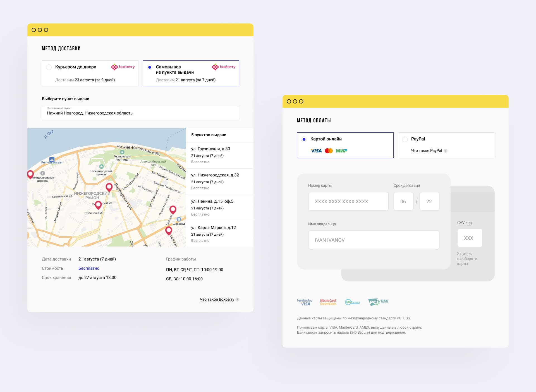Open the Что такое PayPal link
The width and height of the screenshot is (536, 392).
pyautogui.click(x=426, y=150)
